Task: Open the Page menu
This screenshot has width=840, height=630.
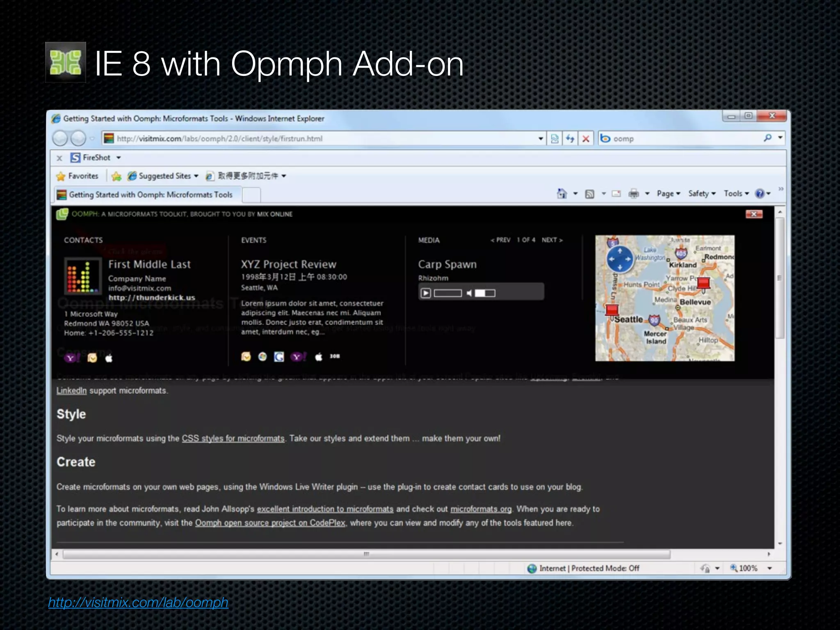Action: pos(668,194)
